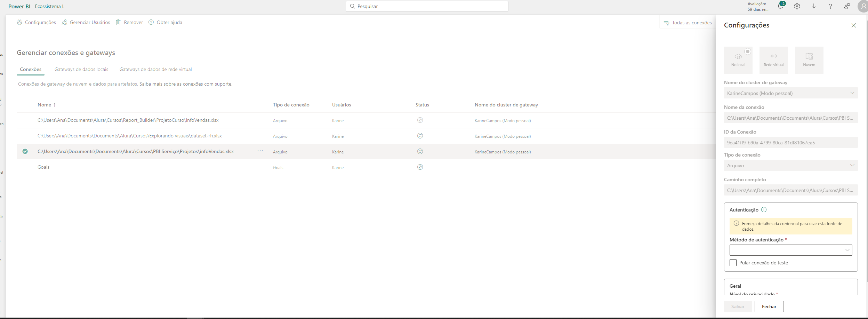Select the No local gateway type
Viewport: 868px width, 319px height.
pyautogui.click(x=738, y=60)
